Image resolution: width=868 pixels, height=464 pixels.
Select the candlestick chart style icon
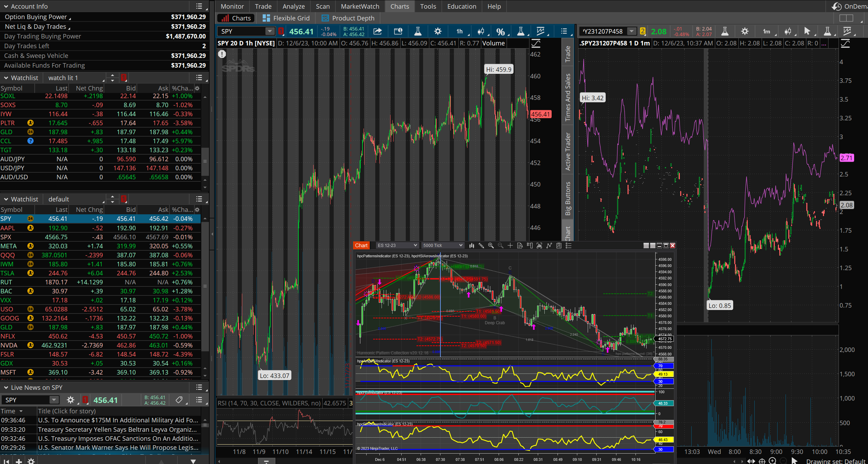(x=481, y=32)
